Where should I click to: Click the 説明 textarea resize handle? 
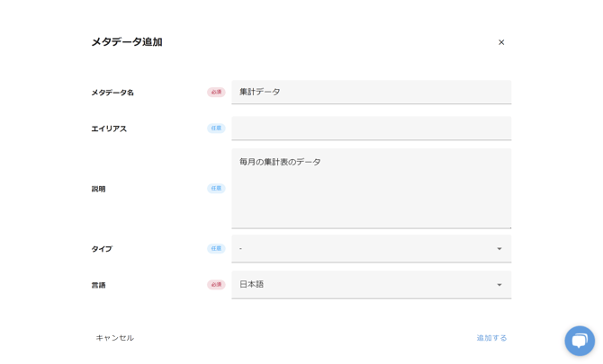tap(508, 226)
